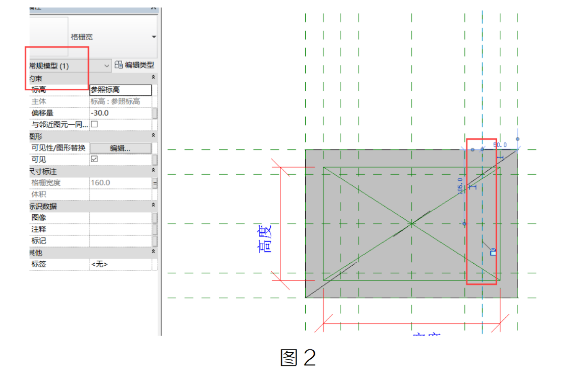Uncheck the 可见 visibility checkbox
Viewport: 577px width, 375px height.
pos(95,159)
